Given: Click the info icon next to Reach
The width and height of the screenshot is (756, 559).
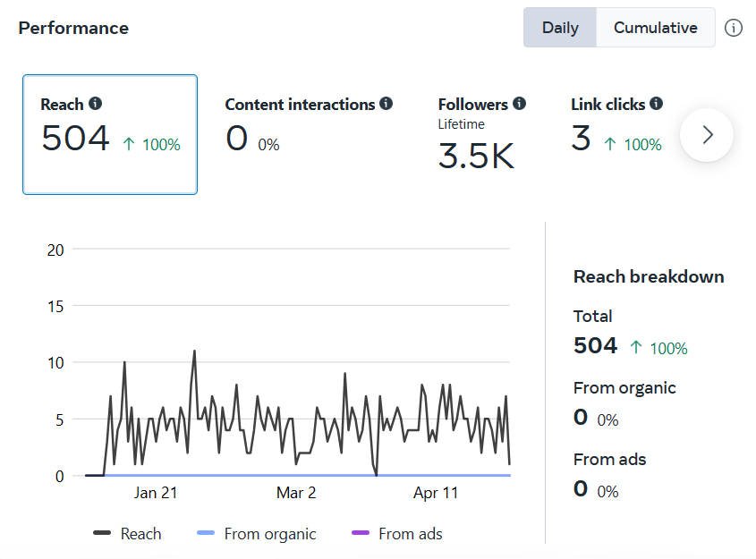Looking at the screenshot, I should tap(96, 104).
